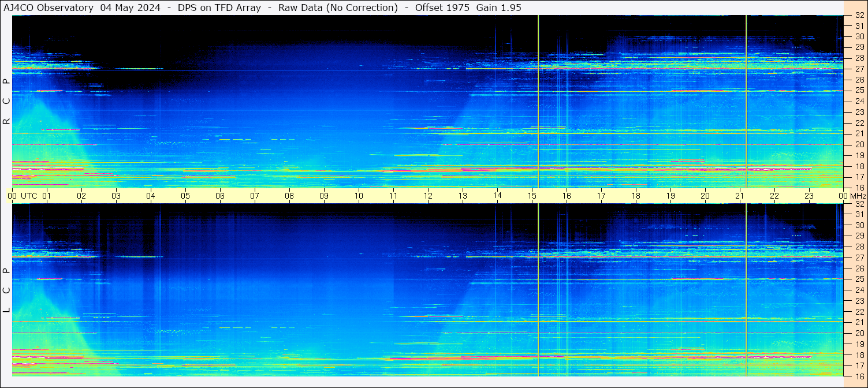Image resolution: width=868 pixels, height=388 pixels.
Task: Click the 06 hour label on the time axis
Action: point(220,196)
